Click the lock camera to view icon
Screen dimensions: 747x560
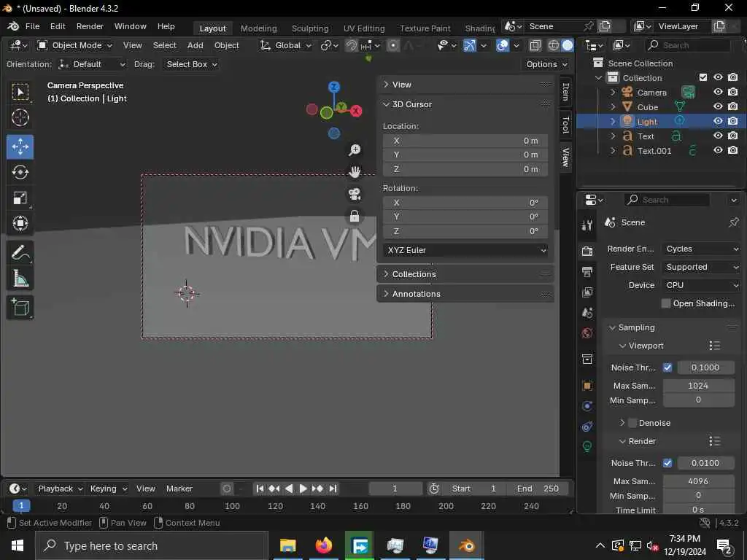tap(355, 216)
